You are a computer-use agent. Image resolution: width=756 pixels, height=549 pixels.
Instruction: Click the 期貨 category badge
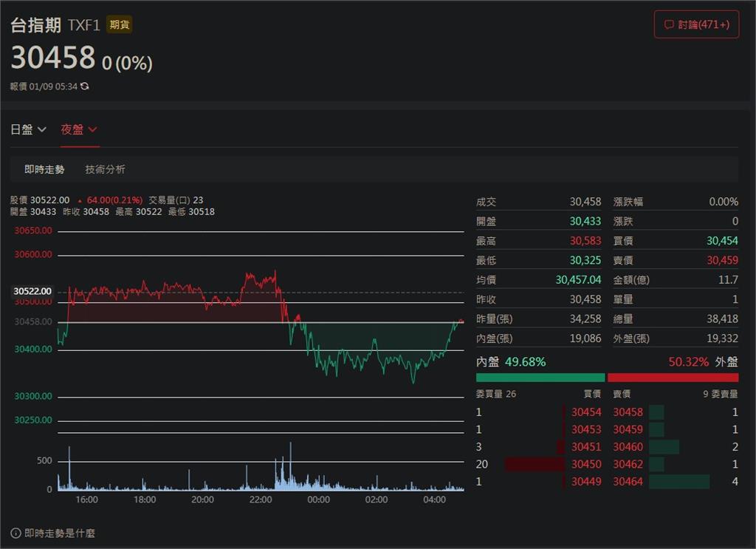119,24
